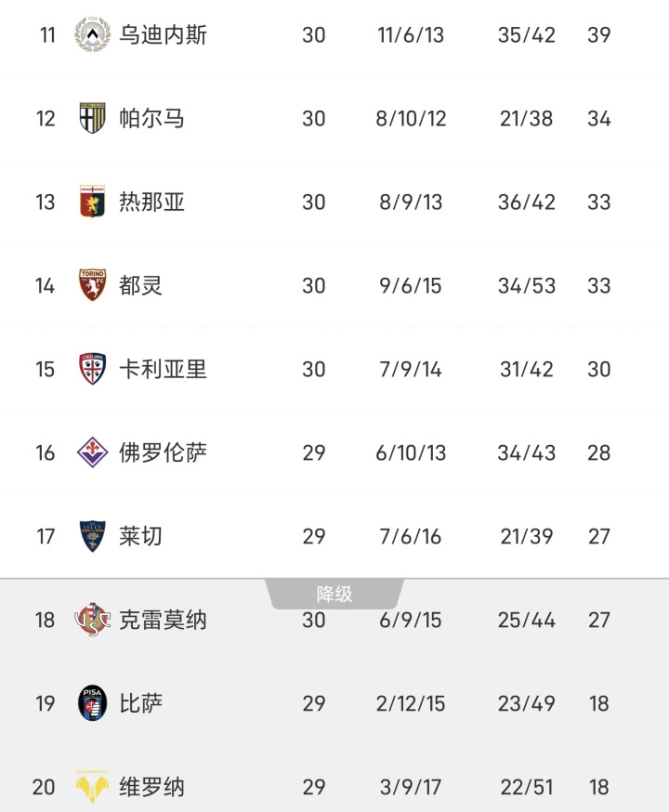Click the 降级 relegation zone label
Screen dimensions: 669x812
pyautogui.click(x=334, y=594)
